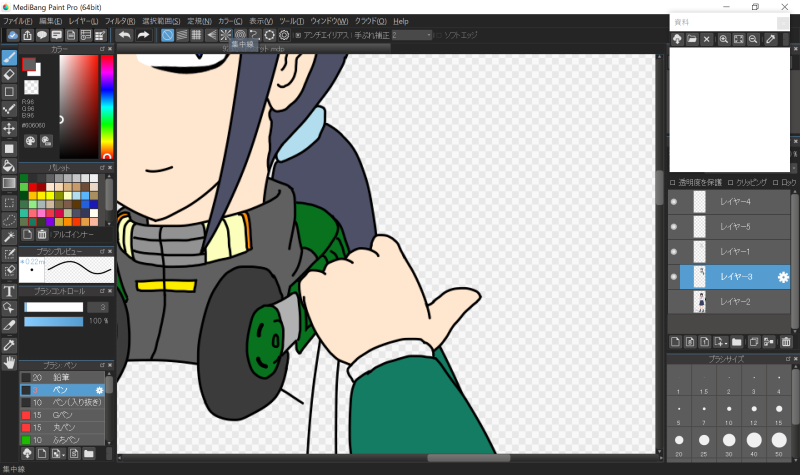
Task: Select the Bucket fill tool
Action: tap(9, 165)
